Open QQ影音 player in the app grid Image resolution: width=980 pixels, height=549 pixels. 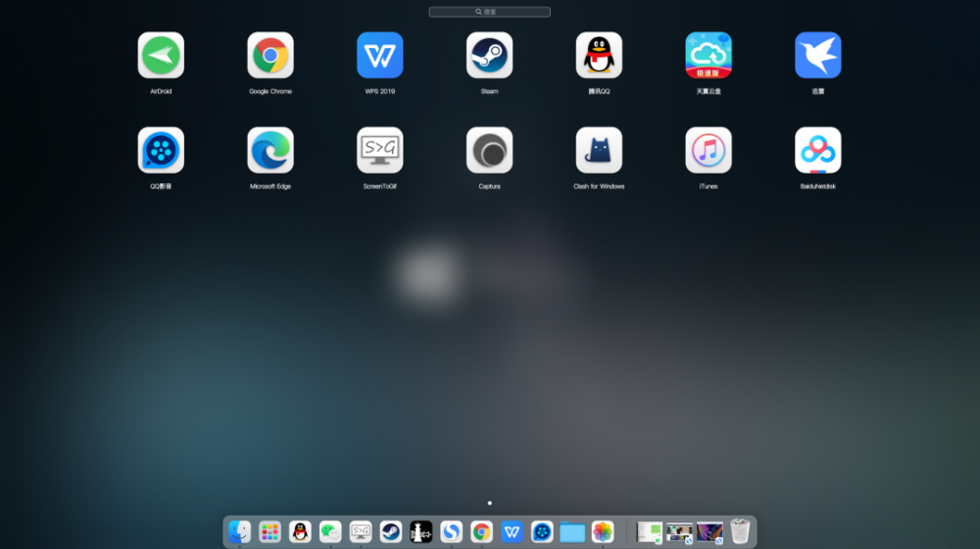click(x=161, y=150)
